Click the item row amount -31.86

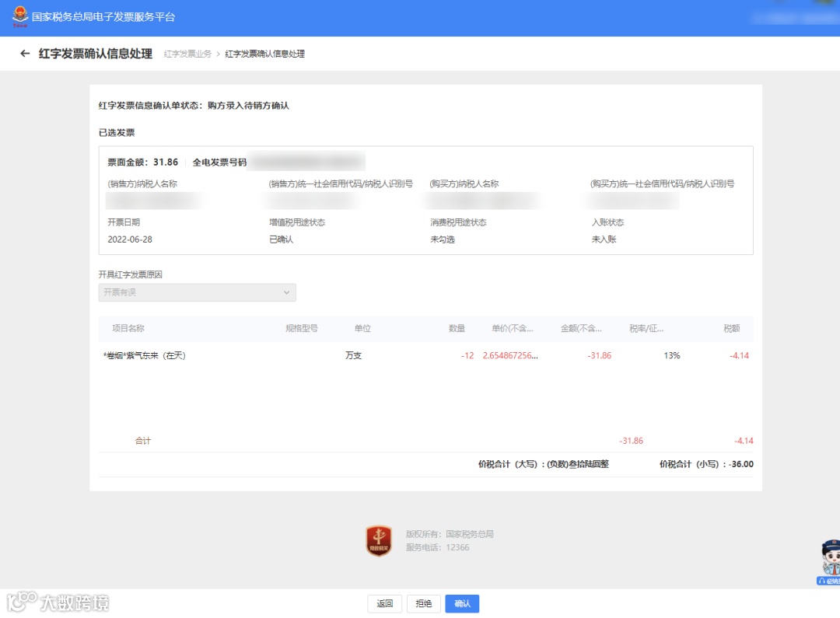tap(599, 355)
